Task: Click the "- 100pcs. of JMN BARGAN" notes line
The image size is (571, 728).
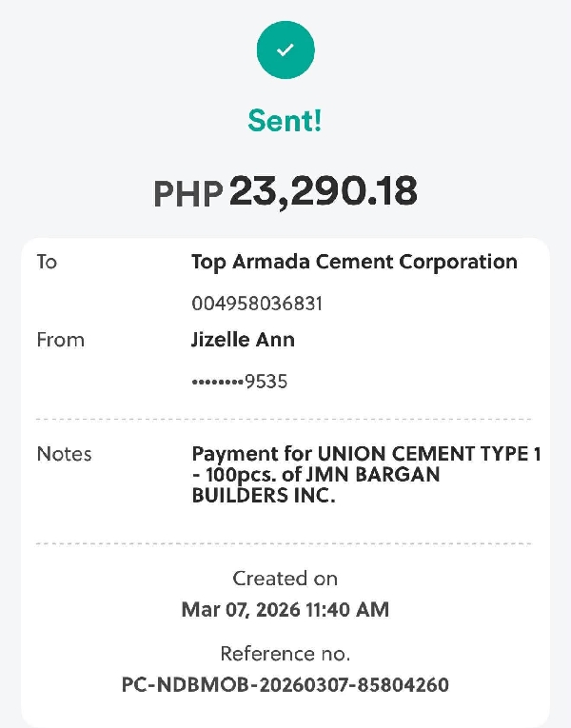Action: pyautogui.click(x=315, y=475)
